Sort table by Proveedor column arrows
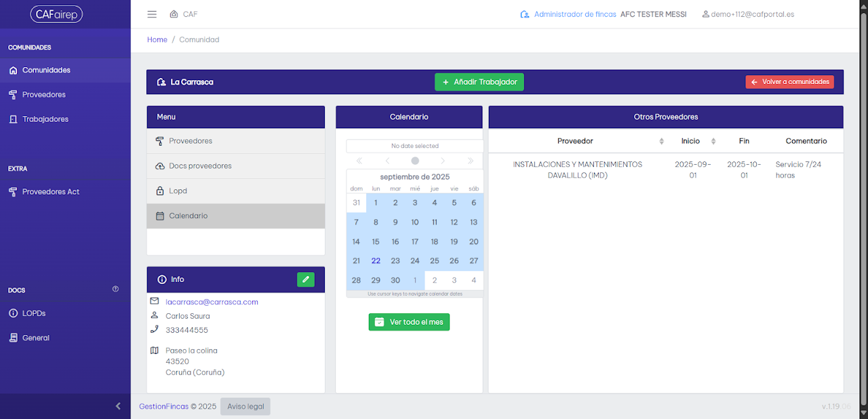The width and height of the screenshot is (868, 419). tap(662, 141)
